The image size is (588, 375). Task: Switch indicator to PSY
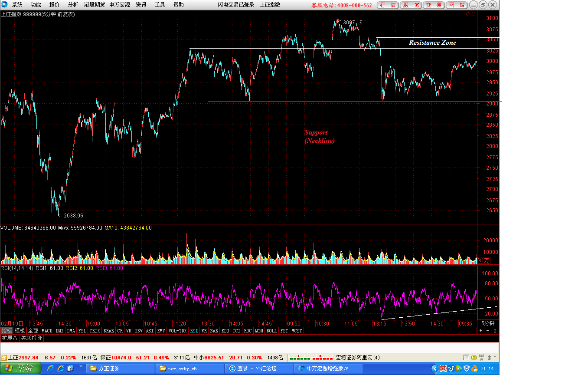(x=284, y=331)
